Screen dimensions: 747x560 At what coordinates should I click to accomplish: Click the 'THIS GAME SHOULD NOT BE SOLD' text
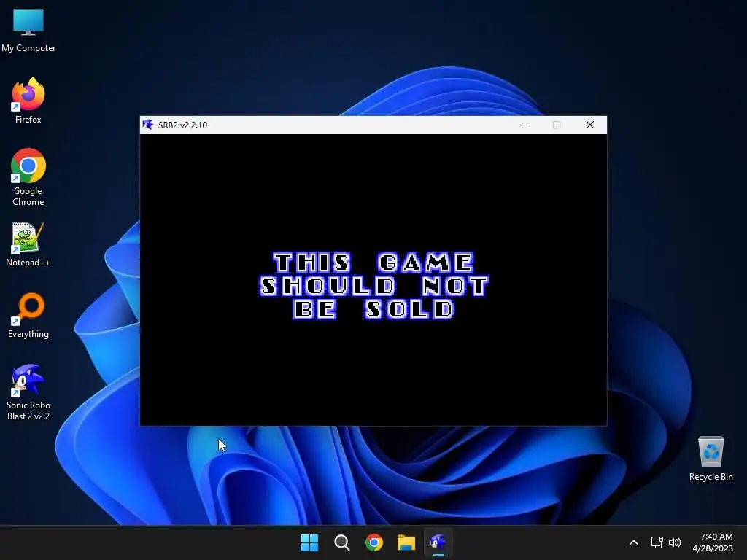(x=374, y=286)
